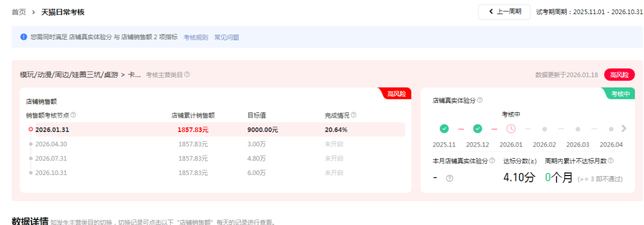Viewport: 644px width, 225px height.
Task: Click the red 1857.83元 sales amount
Action: [192, 130]
